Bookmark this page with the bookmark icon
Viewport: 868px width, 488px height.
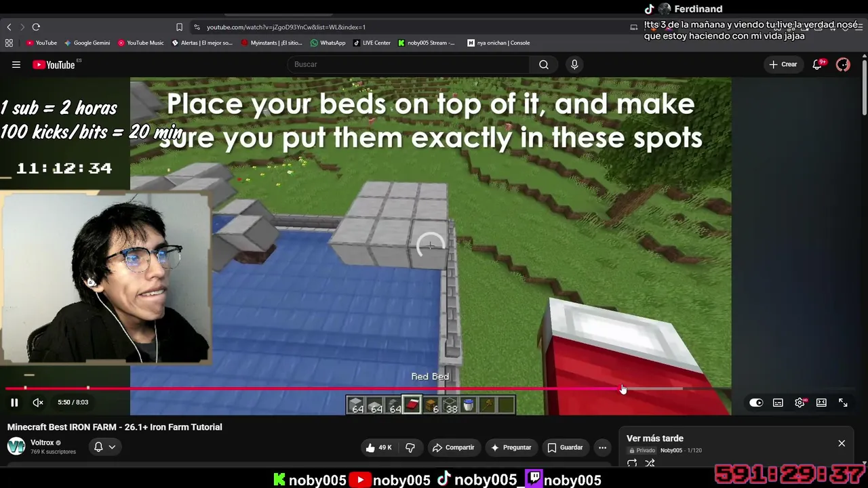[x=179, y=27]
